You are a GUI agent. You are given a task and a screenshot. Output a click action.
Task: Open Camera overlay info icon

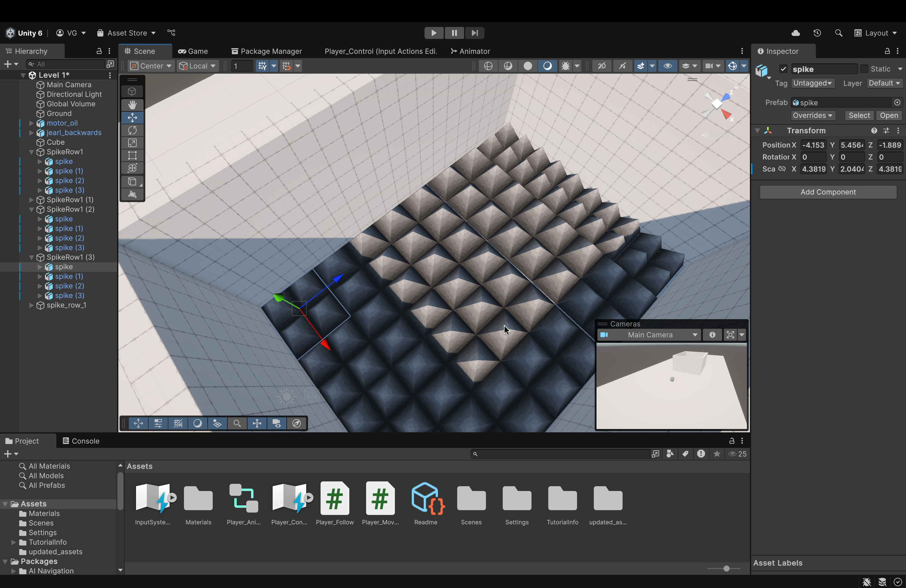point(712,335)
